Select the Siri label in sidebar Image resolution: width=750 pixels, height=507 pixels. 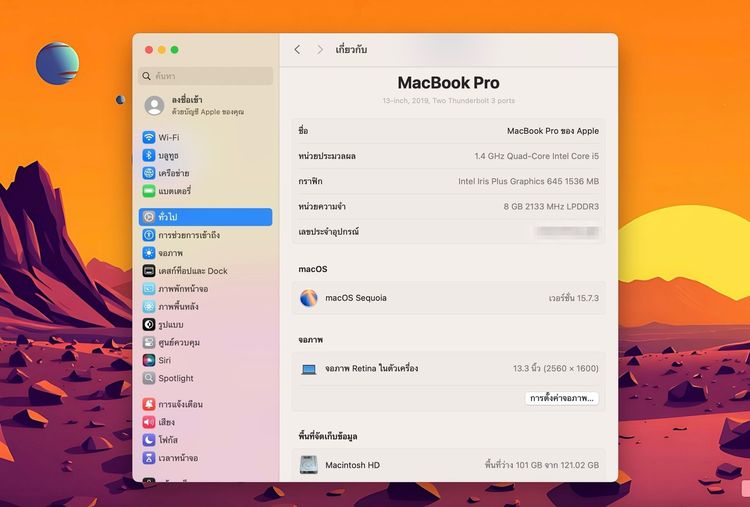click(165, 360)
